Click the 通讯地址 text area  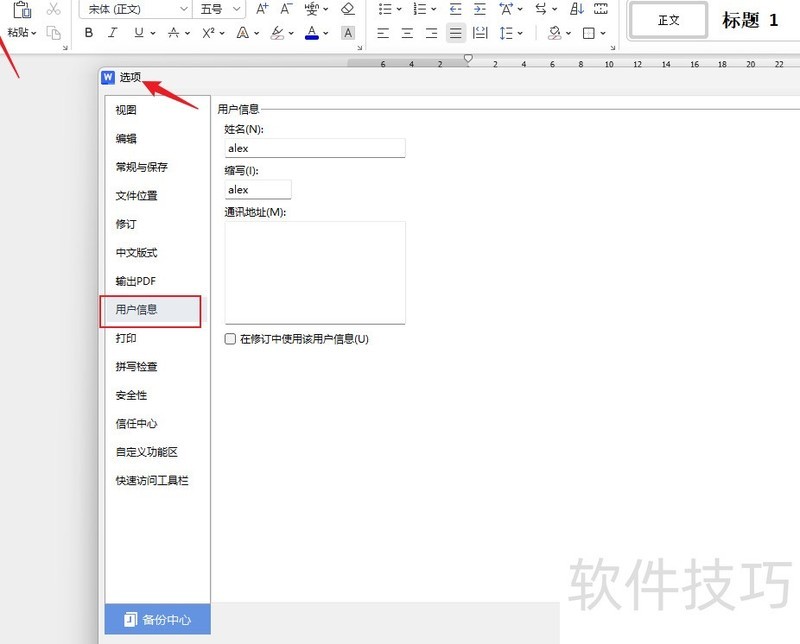tap(315, 272)
